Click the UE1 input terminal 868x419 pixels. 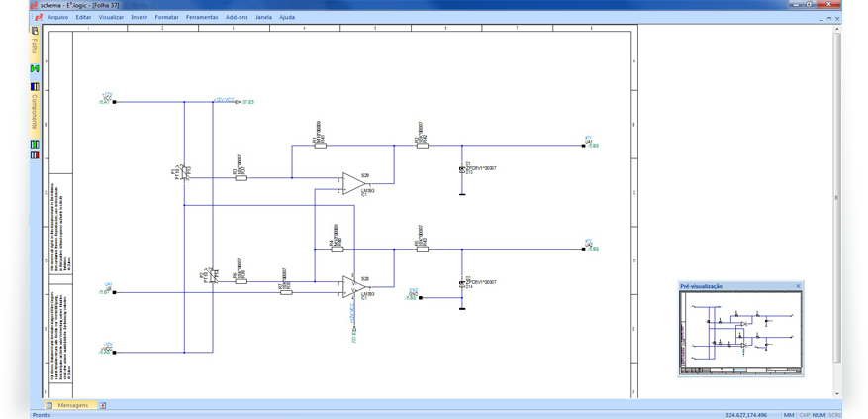coord(114,292)
